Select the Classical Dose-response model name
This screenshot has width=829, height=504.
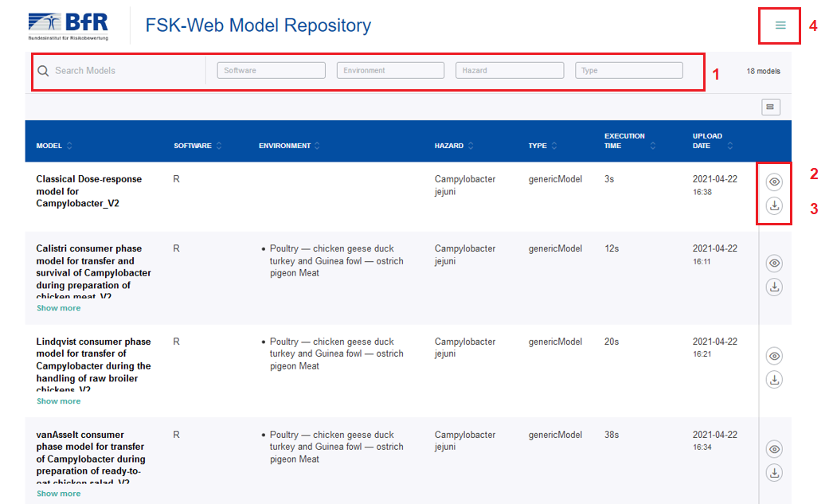[89, 191]
